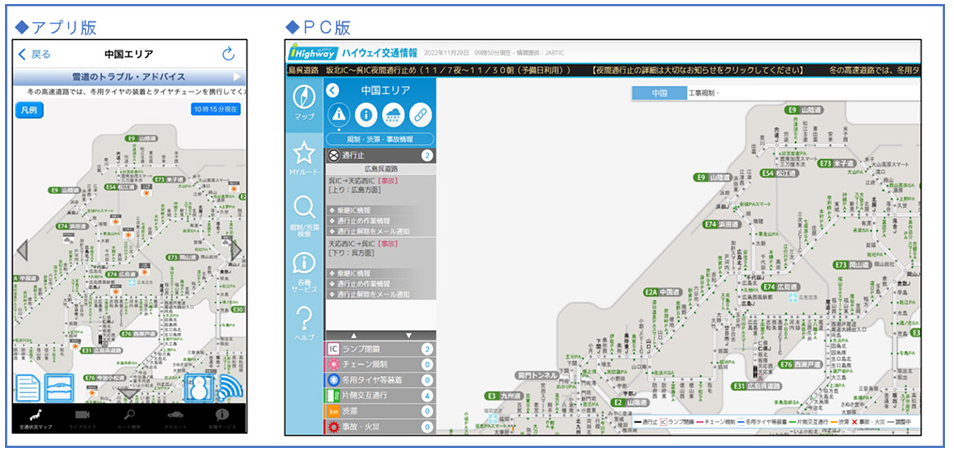Tap the 10時15分現在 time badge
The width and height of the screenshot is (954, 453).
(x=215, y=109)
